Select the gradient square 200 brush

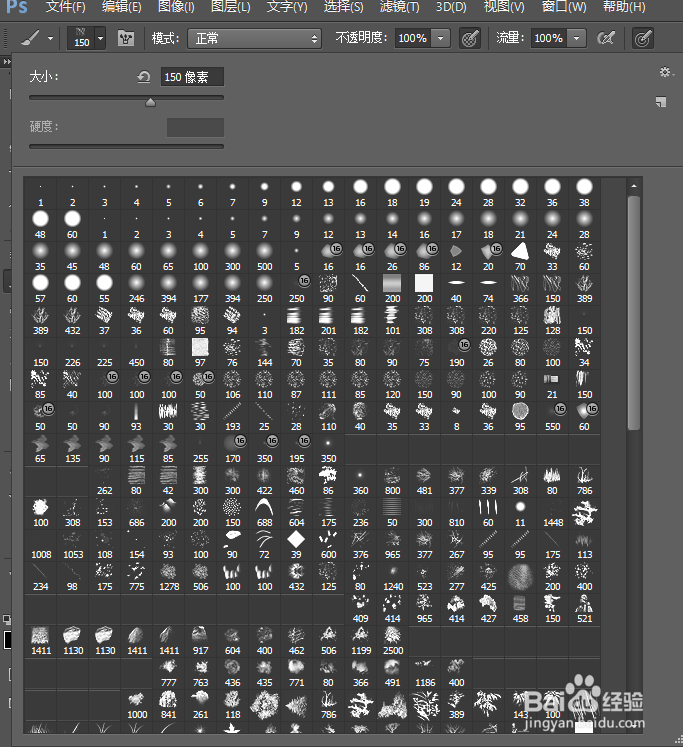coord(392,289)
